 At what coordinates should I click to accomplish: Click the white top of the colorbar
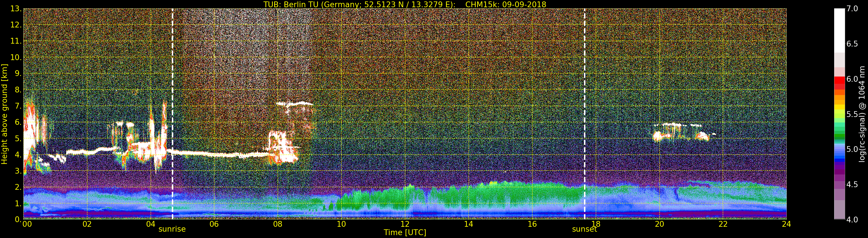(x=839, y=30)
